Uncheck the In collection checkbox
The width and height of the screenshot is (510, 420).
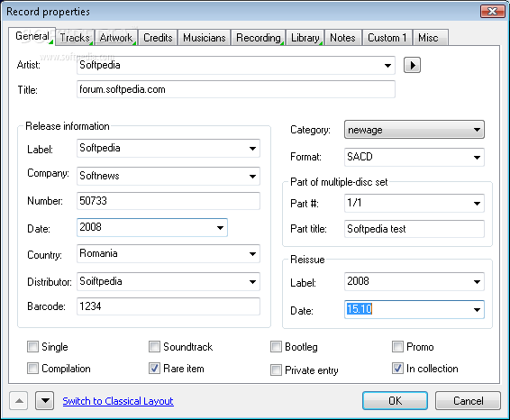click(397, 369)
